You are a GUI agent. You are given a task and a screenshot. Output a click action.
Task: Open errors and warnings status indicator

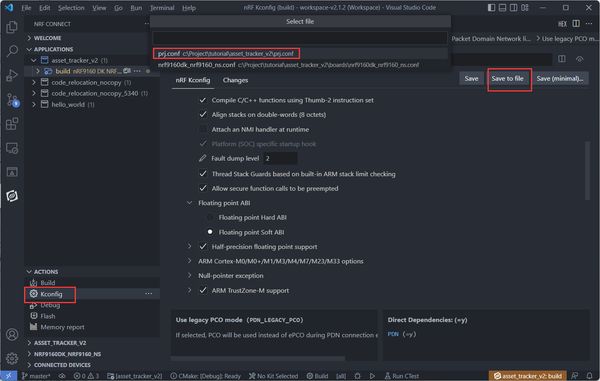click(86, 376)
